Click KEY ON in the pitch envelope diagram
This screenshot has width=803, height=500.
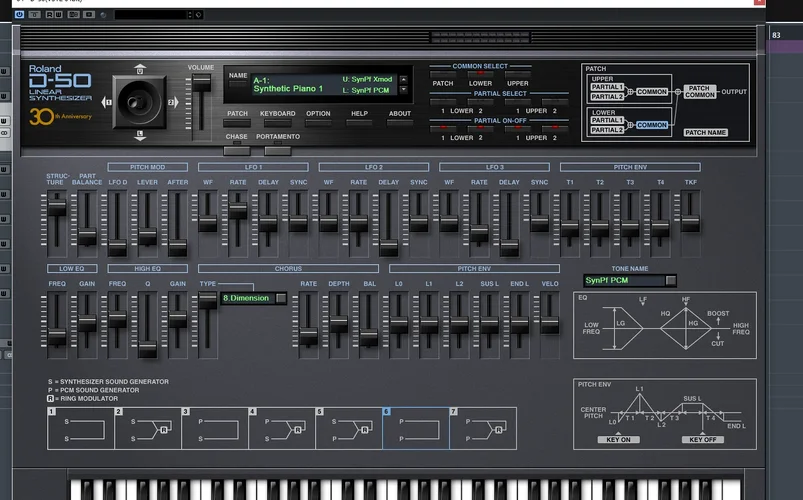click(x=618, y=440)
